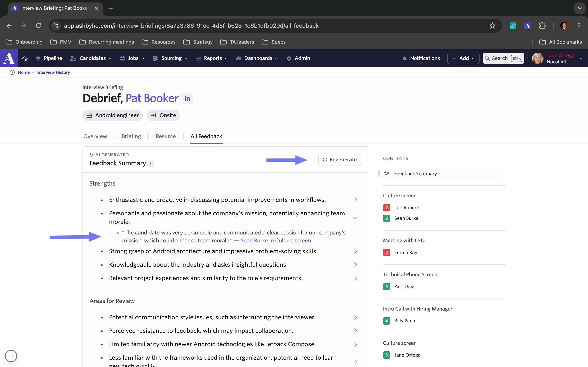This screenshot has height=367, width=588.
Task: Click the interview history clock icon
Action: click(x=12, y=72)
